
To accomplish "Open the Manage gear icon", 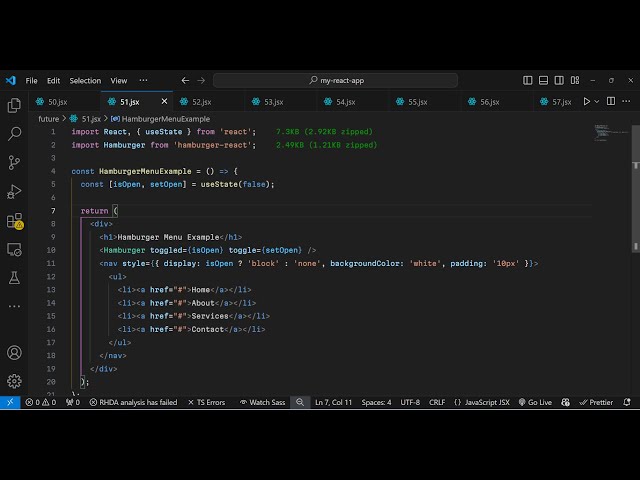I will click(14, 381).
